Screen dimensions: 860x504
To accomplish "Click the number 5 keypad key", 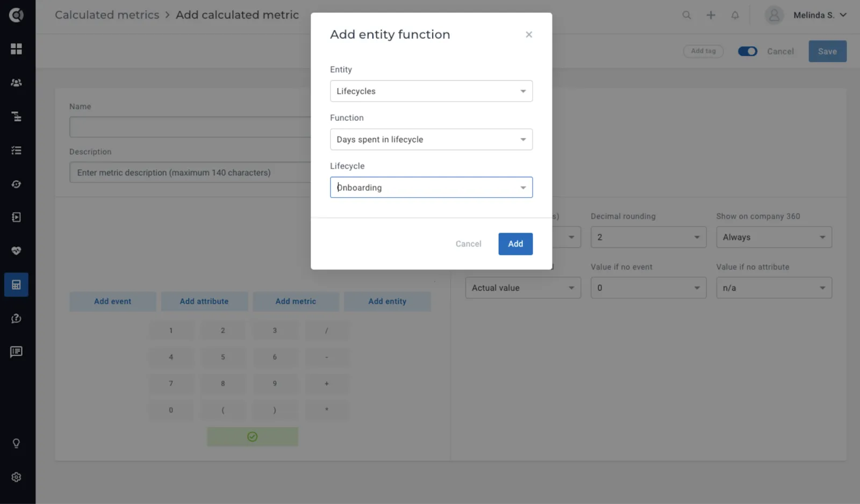I will (223, 357).
